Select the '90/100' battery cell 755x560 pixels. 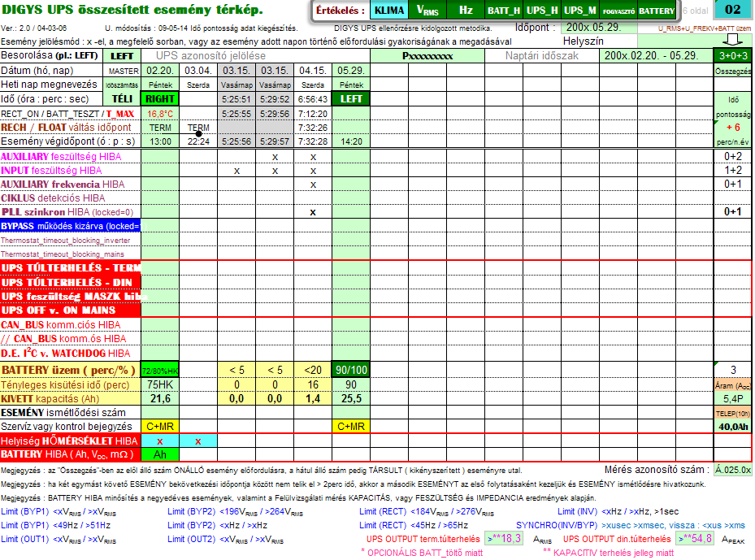pos(351,371)
